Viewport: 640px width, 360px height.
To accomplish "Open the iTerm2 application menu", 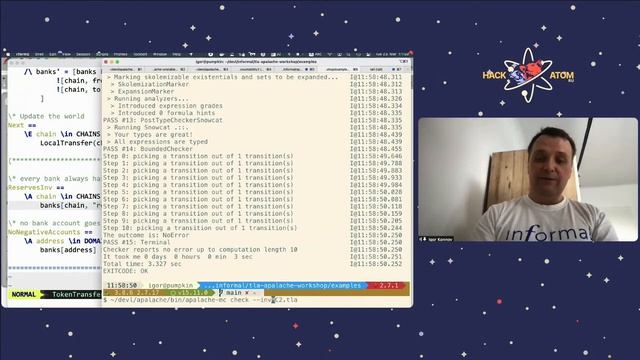I will 22,54.
